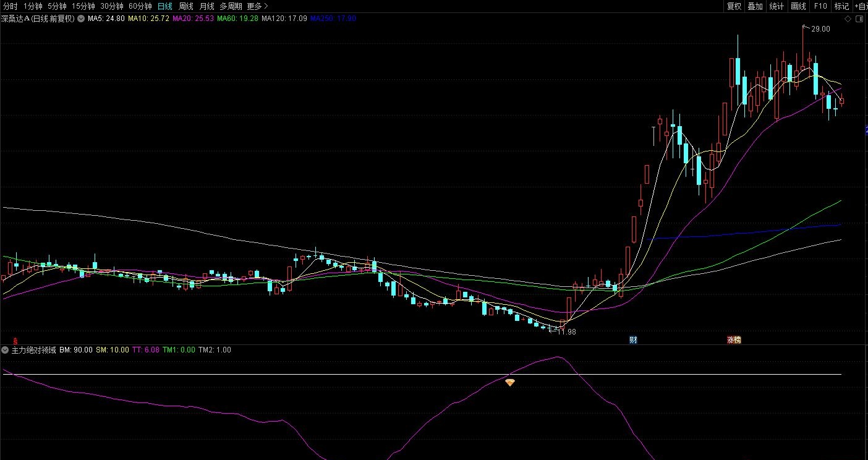
Task: Open the 画线 drawing tools
Action: tap(798, 6)
